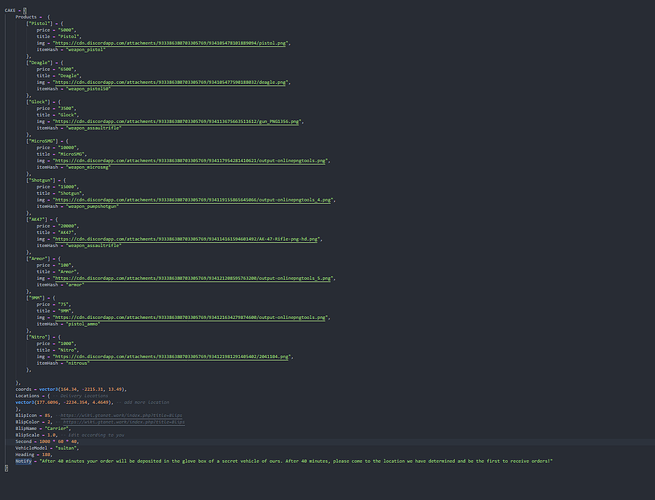Click the BlipName value "Carrier"
The width and height of the screenshot is (655, 500).
click(x=56, y=429)
